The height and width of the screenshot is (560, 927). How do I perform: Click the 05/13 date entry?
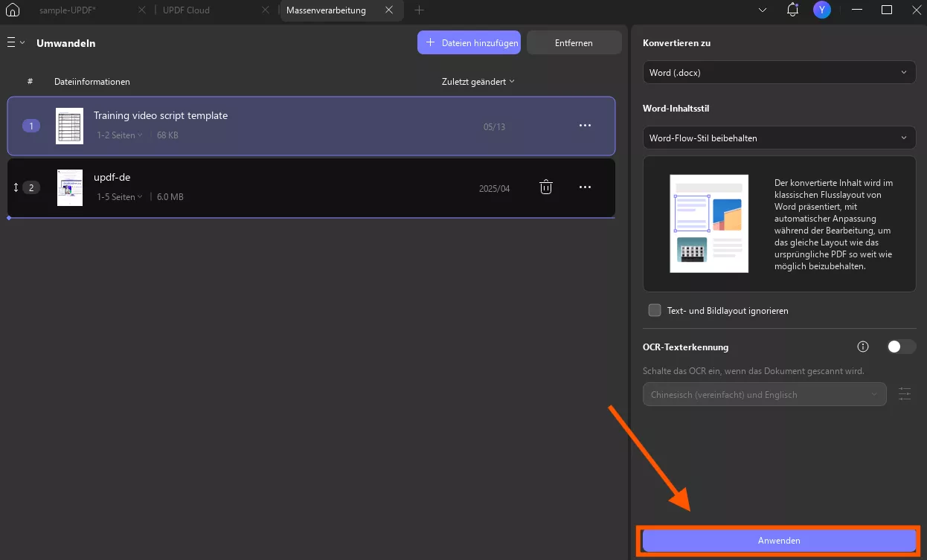[494, 126]
